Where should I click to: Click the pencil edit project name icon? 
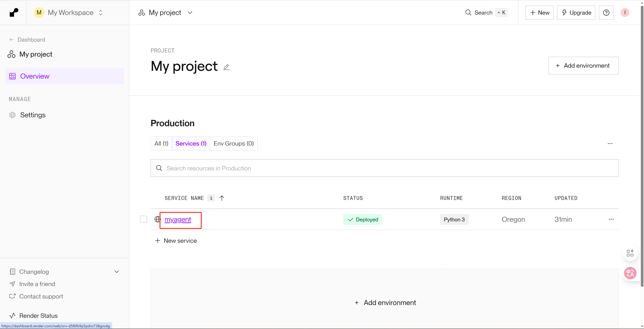click(x=226, y=67)
